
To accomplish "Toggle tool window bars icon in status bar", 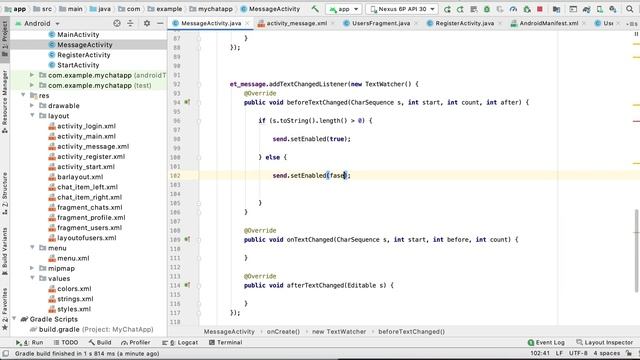I will click(x=5, y=353).
